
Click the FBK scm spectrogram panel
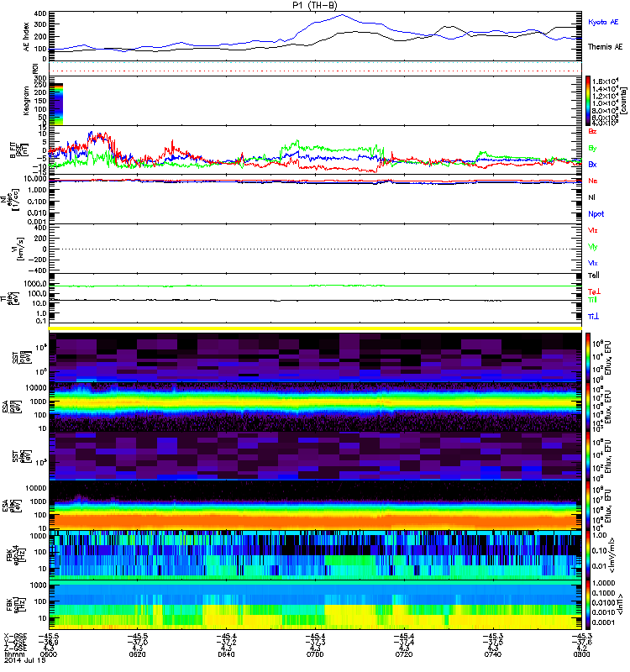pyautogui.click(x=316, y=605)
